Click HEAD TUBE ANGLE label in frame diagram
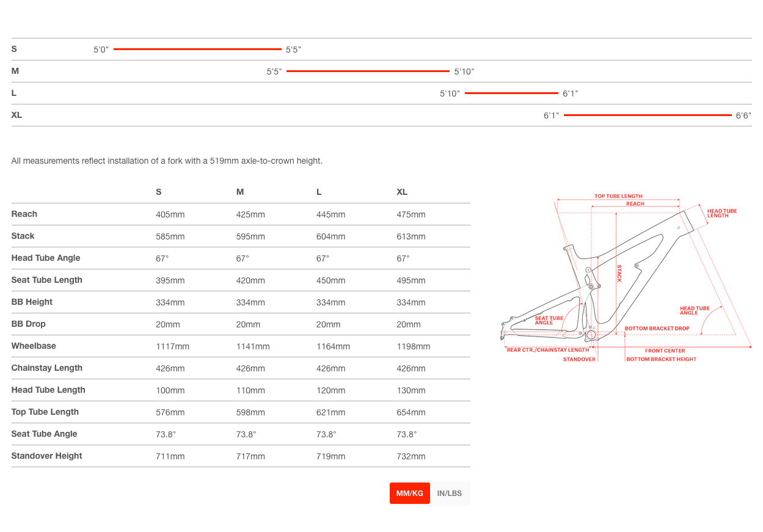 695,311
